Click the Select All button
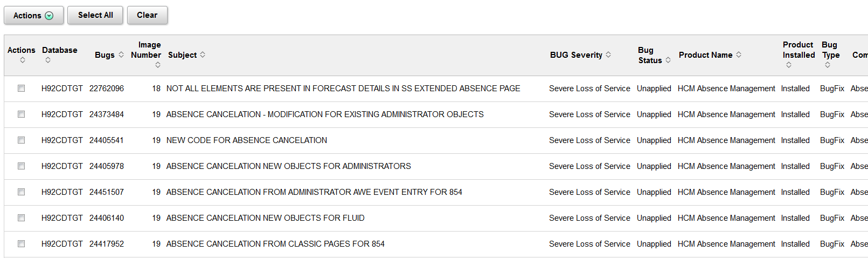Viewport: 868px width, 258px height. coord(95,15)
